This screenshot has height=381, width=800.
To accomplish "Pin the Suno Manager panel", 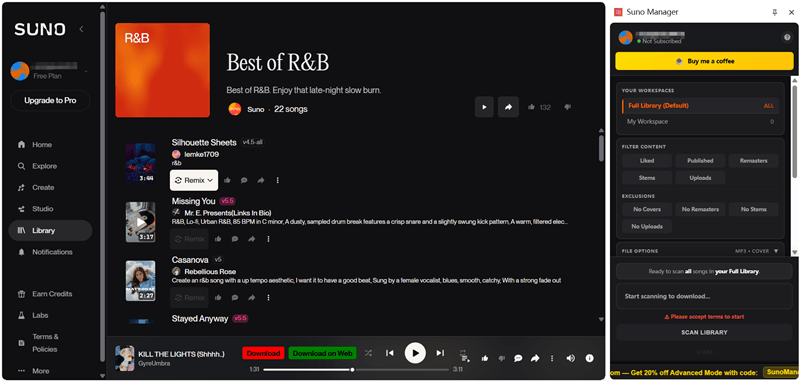I will pos(774,12).
